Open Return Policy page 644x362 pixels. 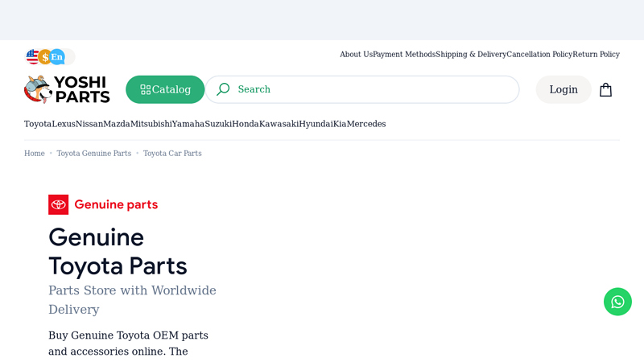[x=596, y=54]
